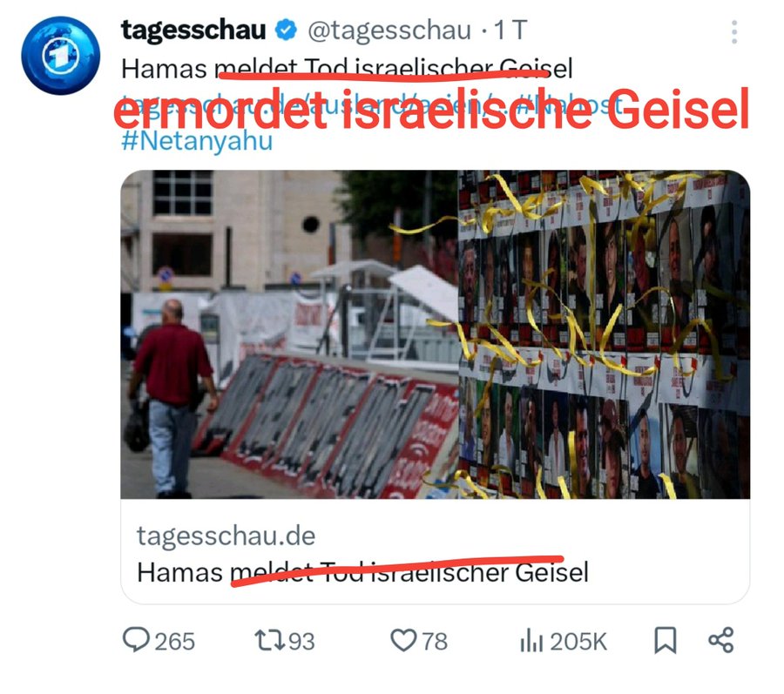Viewport: 784px width, 694px height.
Task: Bookmark this tweet
Action: [x=666, y=641]
